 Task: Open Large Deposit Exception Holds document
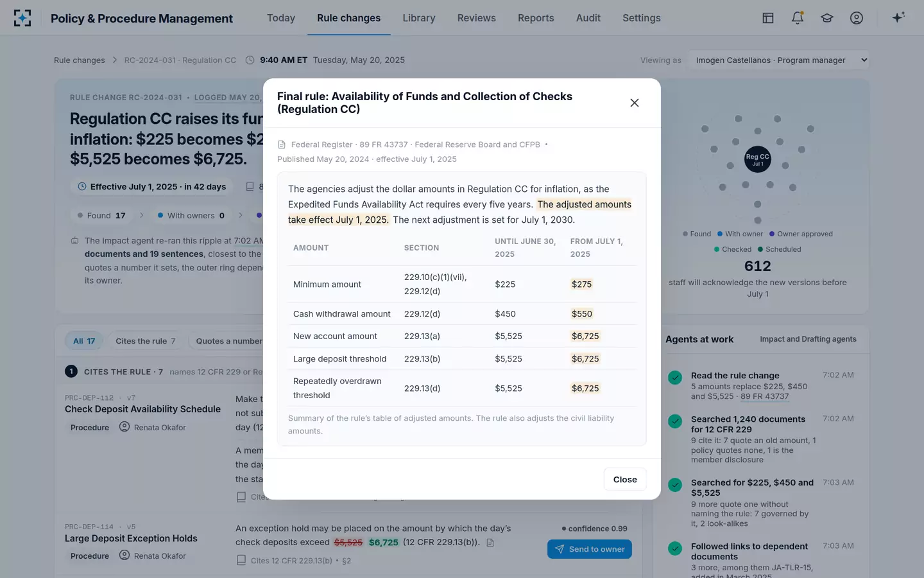tap(131, 538)
